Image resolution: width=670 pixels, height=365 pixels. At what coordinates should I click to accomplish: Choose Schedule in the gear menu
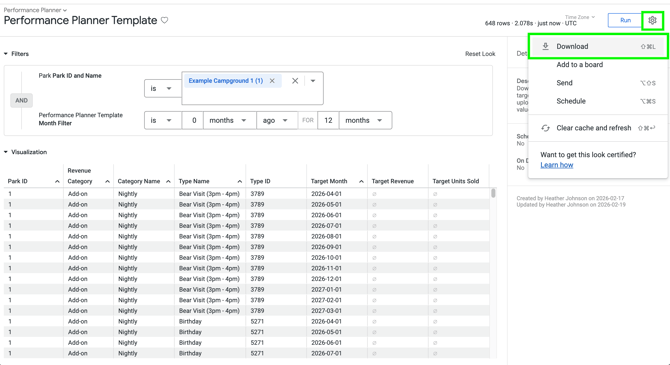tap(598, 101)
